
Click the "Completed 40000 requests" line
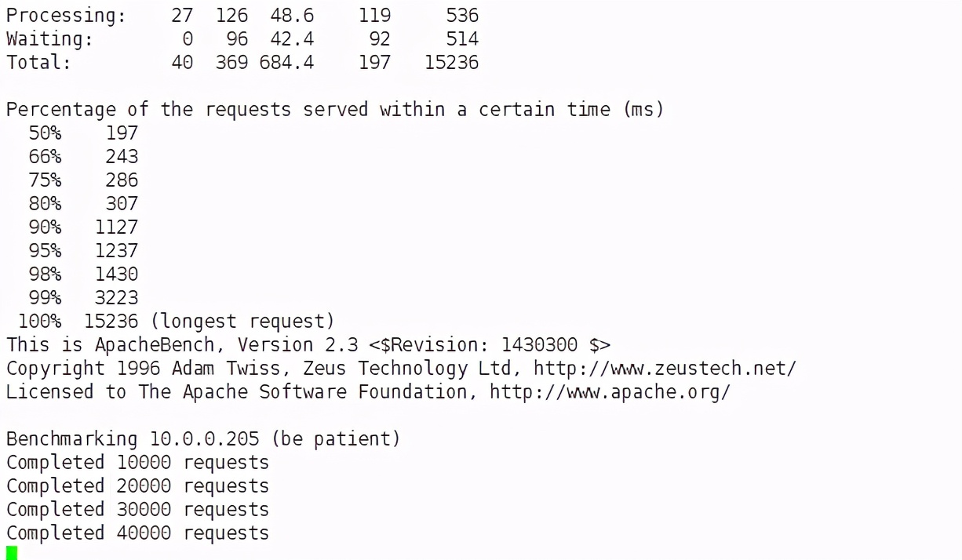pos(137,533)
